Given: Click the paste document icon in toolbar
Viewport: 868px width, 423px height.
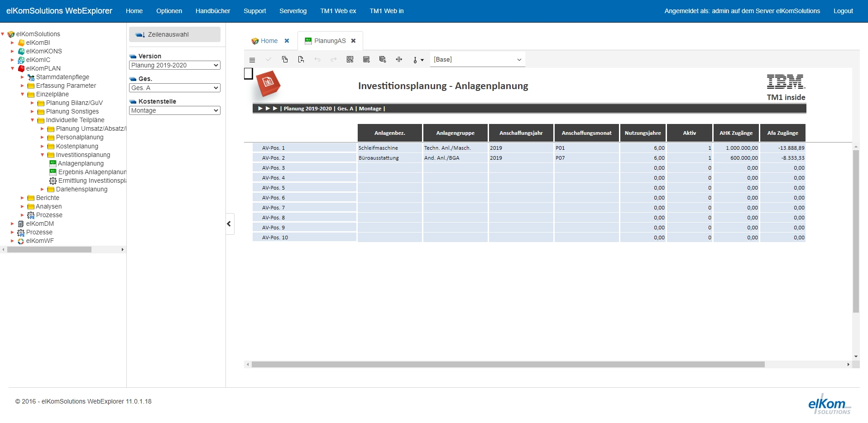Looking at the screenshot, I should point(301,60).
